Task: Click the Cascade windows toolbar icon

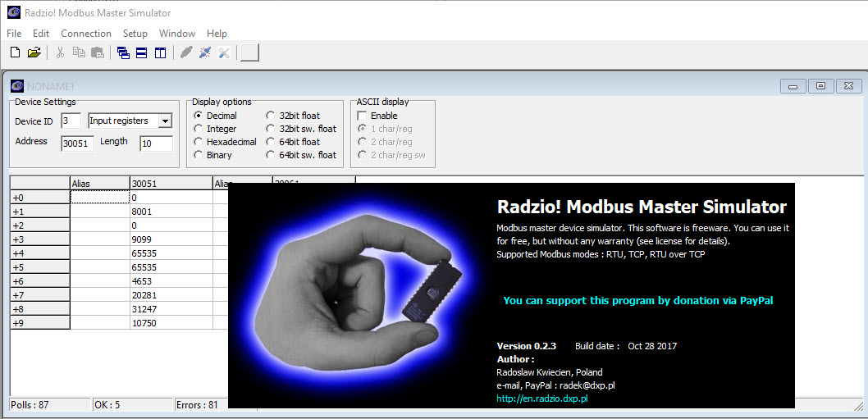Action: click(x=123, y=52)
